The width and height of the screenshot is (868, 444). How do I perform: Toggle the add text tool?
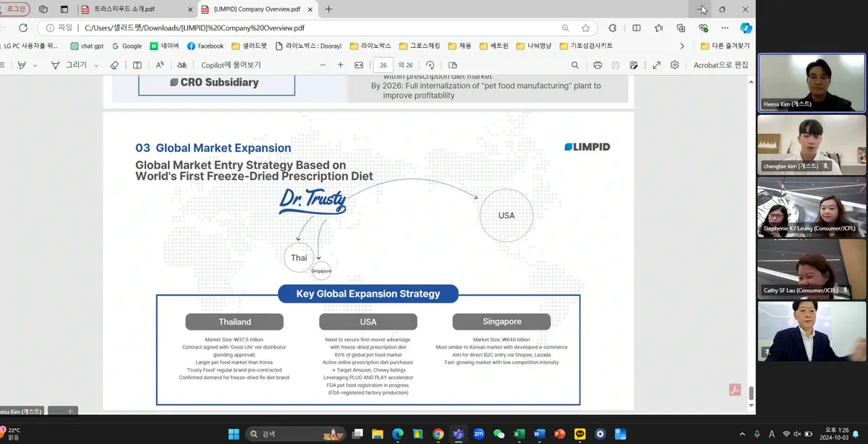(x=137, y=65)
